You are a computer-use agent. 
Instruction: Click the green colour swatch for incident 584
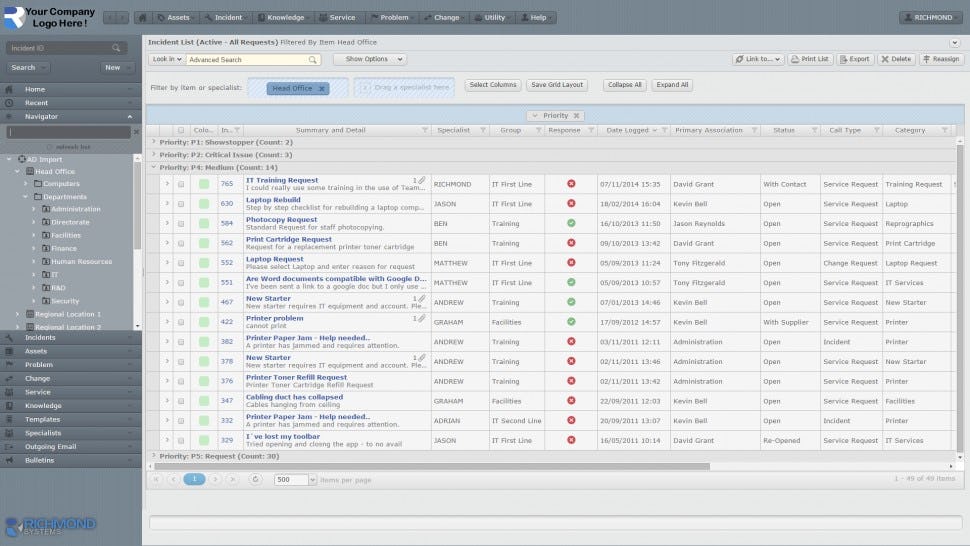tap(204, 223)
